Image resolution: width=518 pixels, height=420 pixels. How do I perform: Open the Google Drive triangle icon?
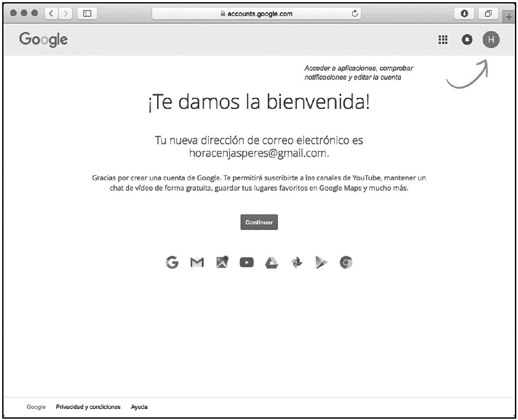pyautogui.click(x=271, y=262)
